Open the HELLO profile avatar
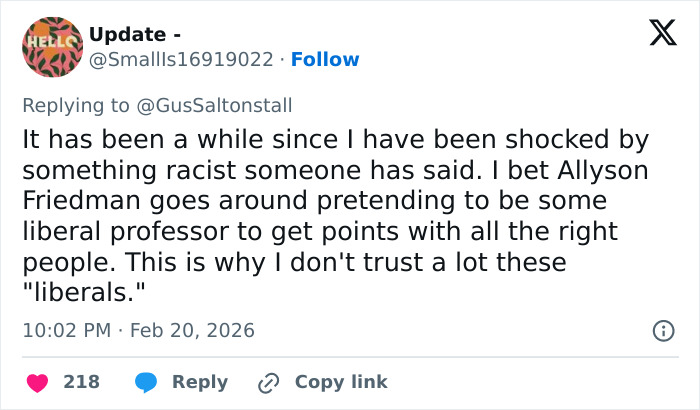The width and height of the screenshot is (700, 410). coord(51,46)
